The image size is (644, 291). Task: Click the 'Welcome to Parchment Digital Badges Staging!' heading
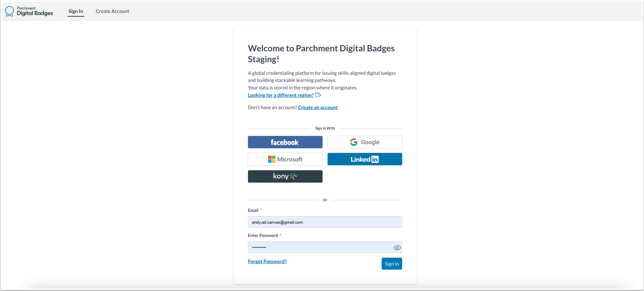click(321, 54)
